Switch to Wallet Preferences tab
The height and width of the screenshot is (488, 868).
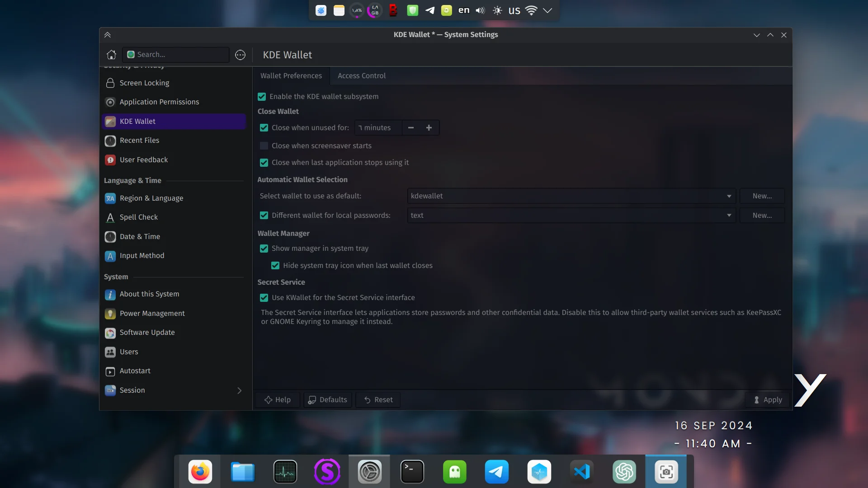pos(291,76)
